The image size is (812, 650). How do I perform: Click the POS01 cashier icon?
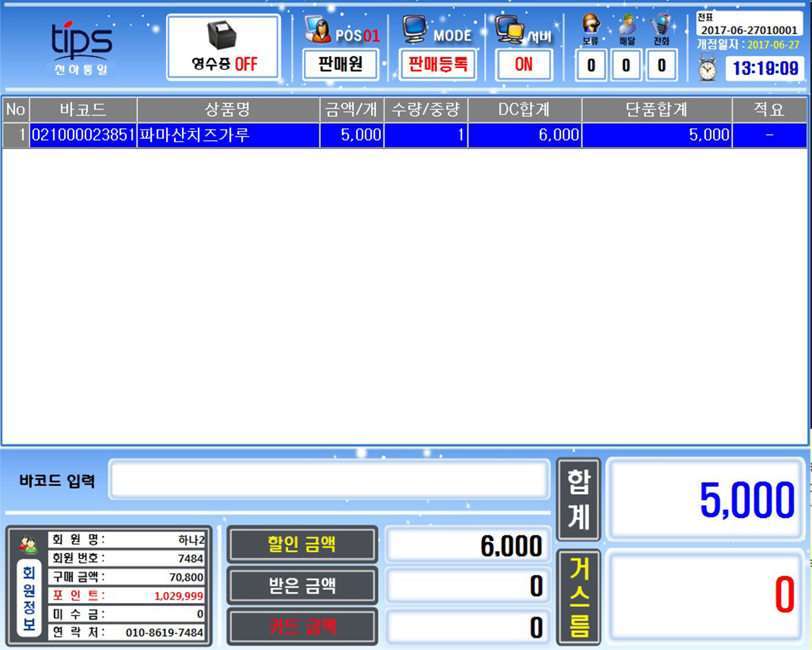[318, 29]
